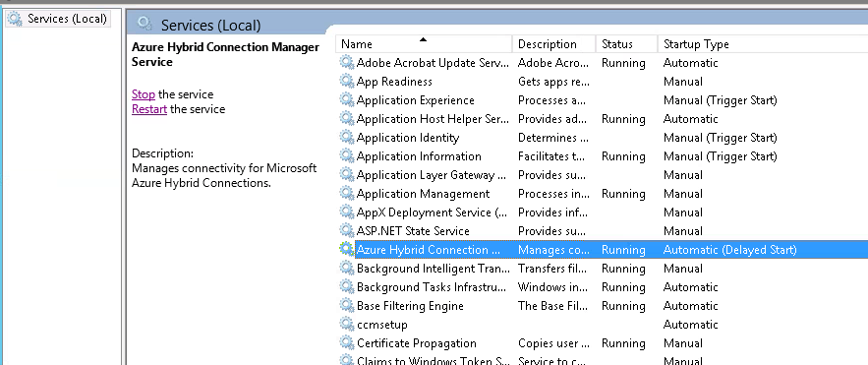Select the Application Experience service name
Image resolution: width=868 pixels, height=365 pixels.
click(415, 100)
